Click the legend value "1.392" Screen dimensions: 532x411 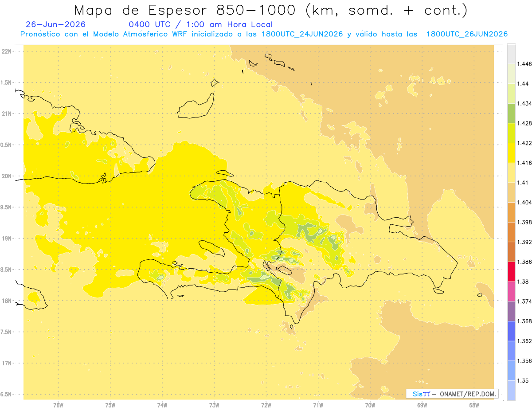point(524,242)
